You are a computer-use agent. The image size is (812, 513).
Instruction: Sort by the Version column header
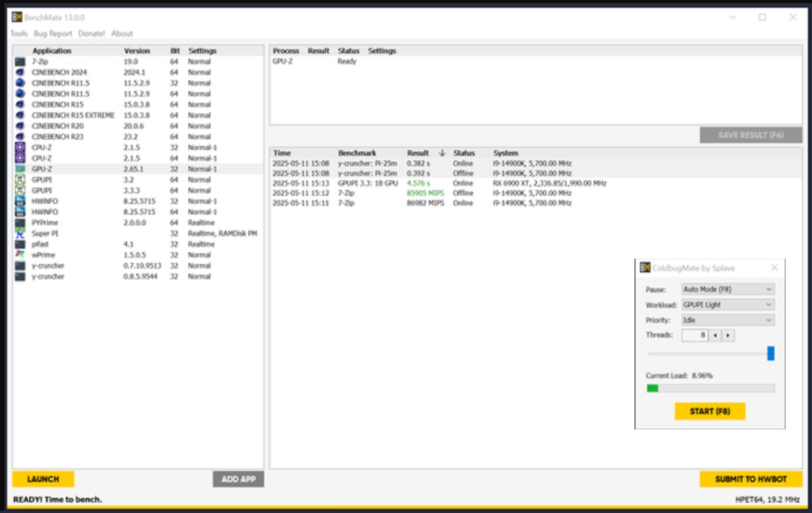click(136, 51)
